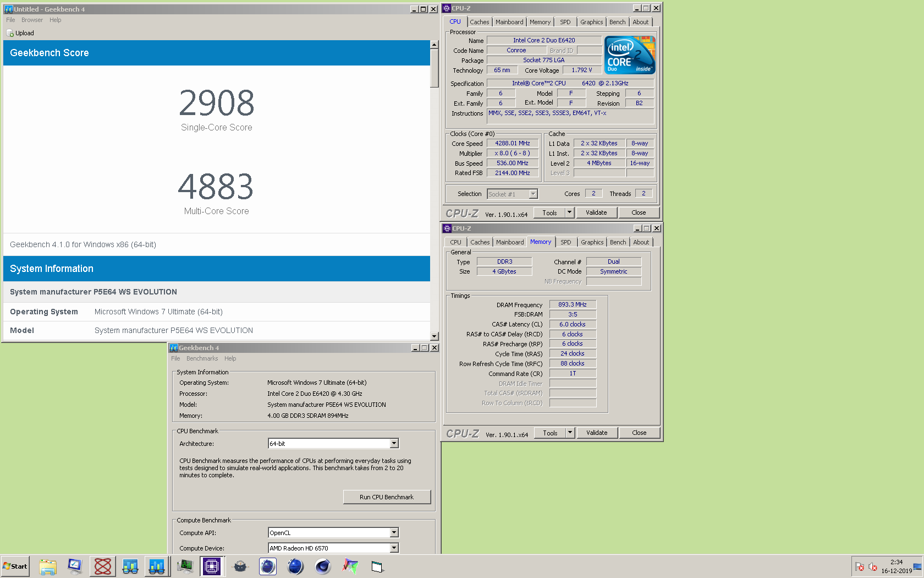Open Action Center flag in system tray
Image resolution: width=924 pixels, height=578 pixels.
pos(860,566)
